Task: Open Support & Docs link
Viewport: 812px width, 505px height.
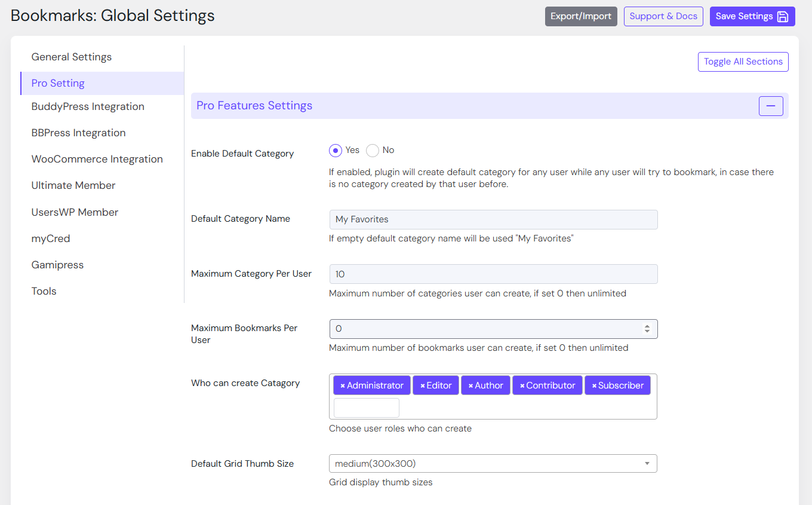Action: (x=663, y=16)
